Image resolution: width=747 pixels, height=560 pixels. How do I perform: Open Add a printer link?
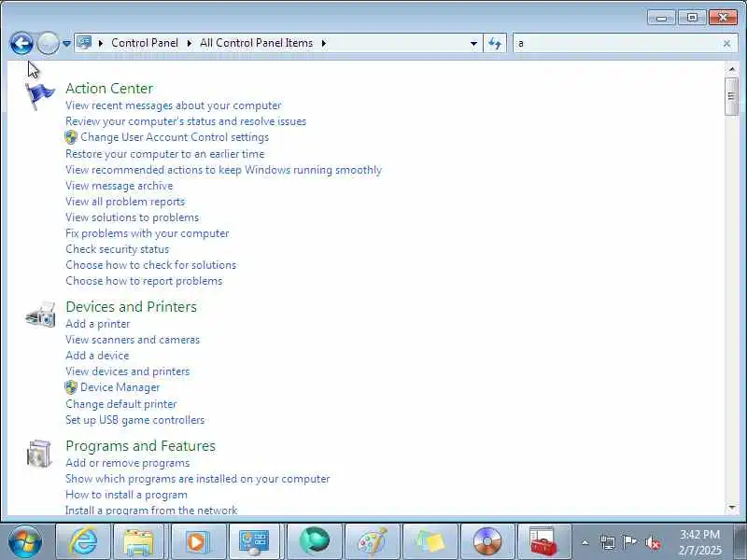[98, 324]
